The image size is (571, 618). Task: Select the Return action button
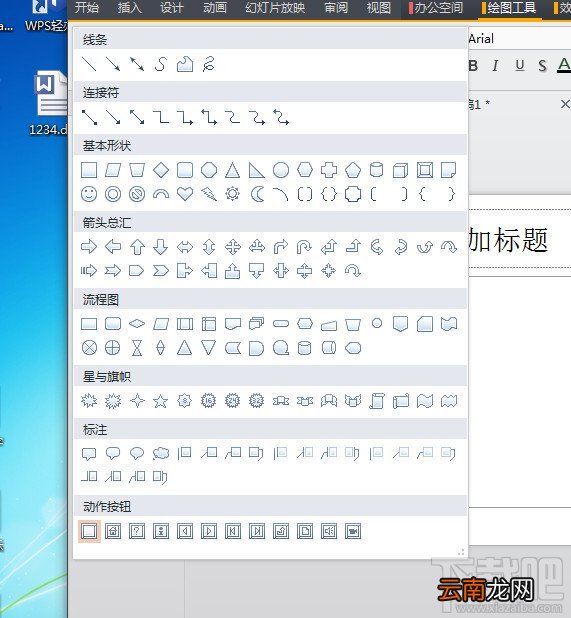pos(281,531)
